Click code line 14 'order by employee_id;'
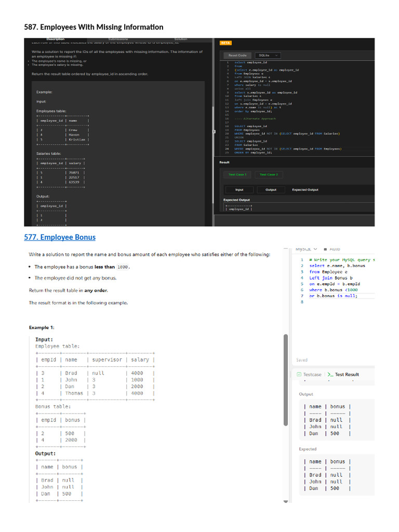Image resolution: width=399 pixels, height=532 pixels. click(x=253, y=111)
